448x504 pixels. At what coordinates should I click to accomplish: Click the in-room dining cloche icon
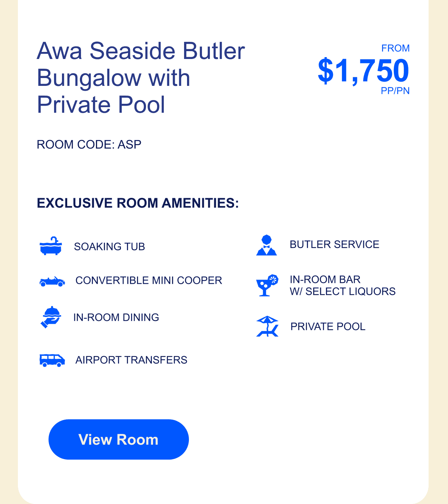tap(50, 317)
